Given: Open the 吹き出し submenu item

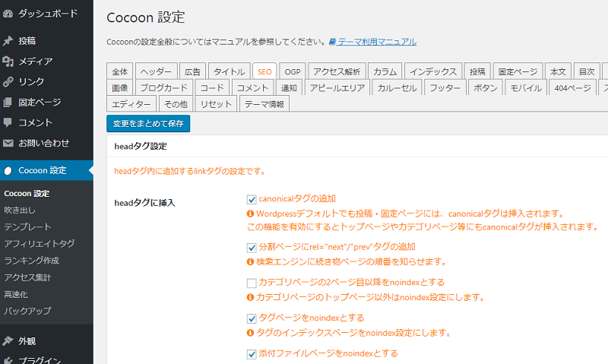Looking at the screenshot, I should (x=19, y=210).
